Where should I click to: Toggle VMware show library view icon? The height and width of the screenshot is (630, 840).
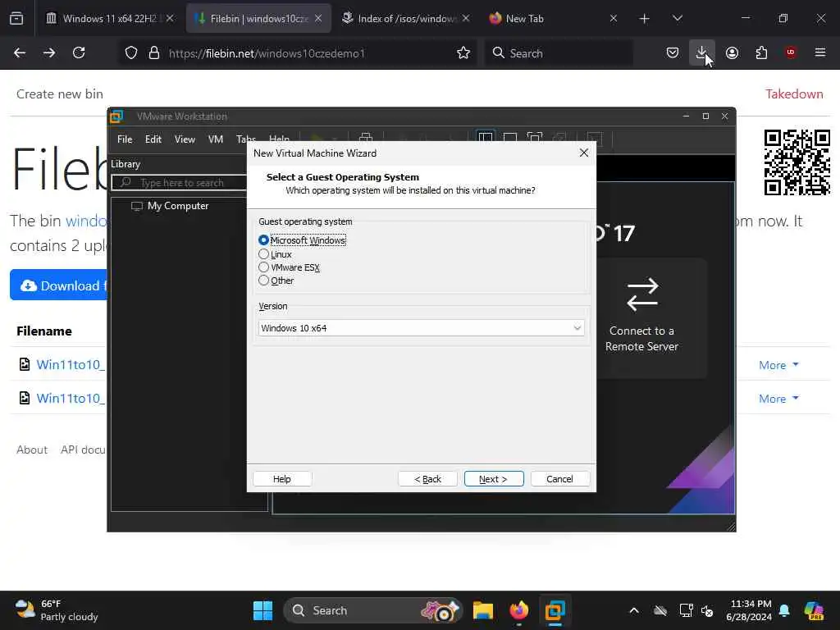point(486,138)
